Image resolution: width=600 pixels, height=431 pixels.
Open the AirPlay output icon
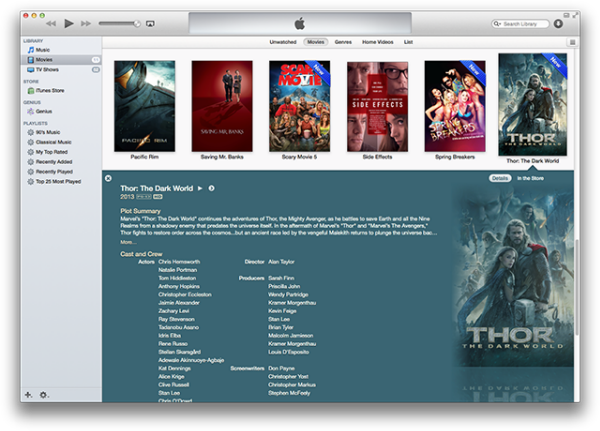[x=150, y=24]
